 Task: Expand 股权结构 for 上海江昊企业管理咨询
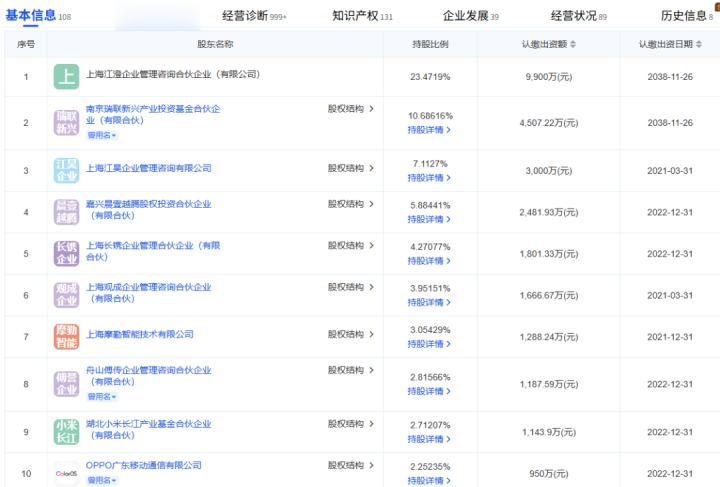point(351,168)
